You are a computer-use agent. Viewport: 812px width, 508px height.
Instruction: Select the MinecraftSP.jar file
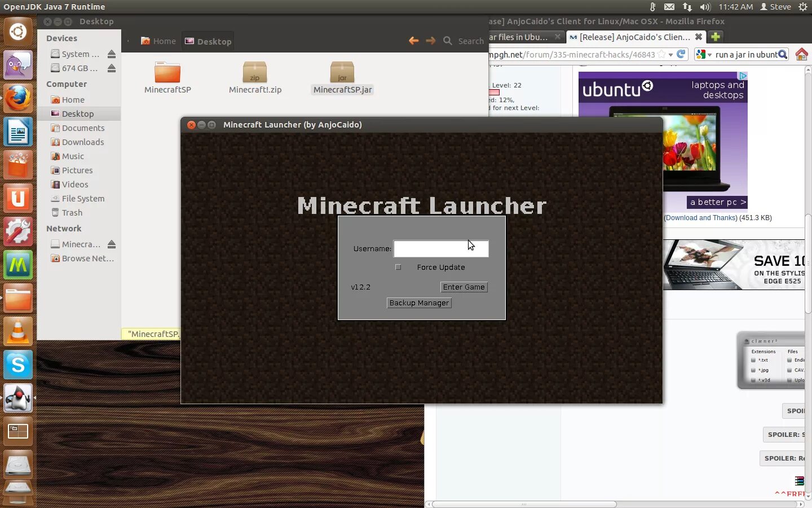(x=342, y=78)
